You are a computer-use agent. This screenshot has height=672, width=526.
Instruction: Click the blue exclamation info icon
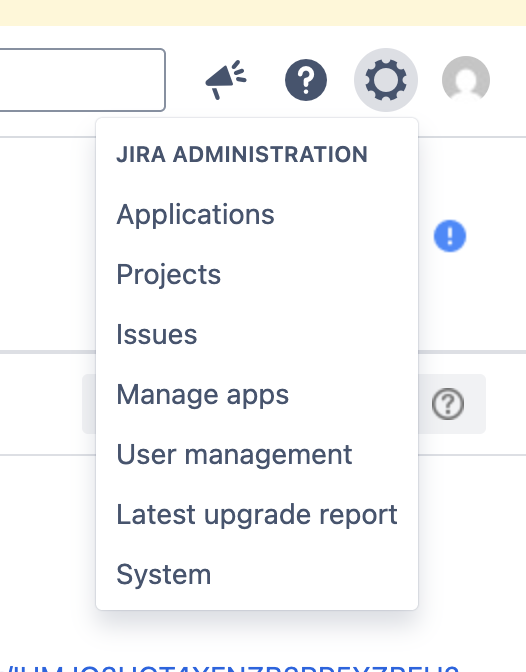click(450, 236)
